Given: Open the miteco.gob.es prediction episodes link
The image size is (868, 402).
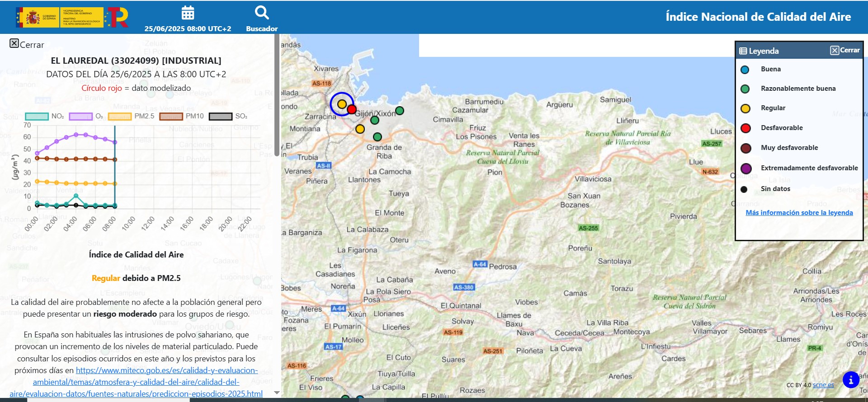Looking at the screenshot, I should (x=136, y=382).
